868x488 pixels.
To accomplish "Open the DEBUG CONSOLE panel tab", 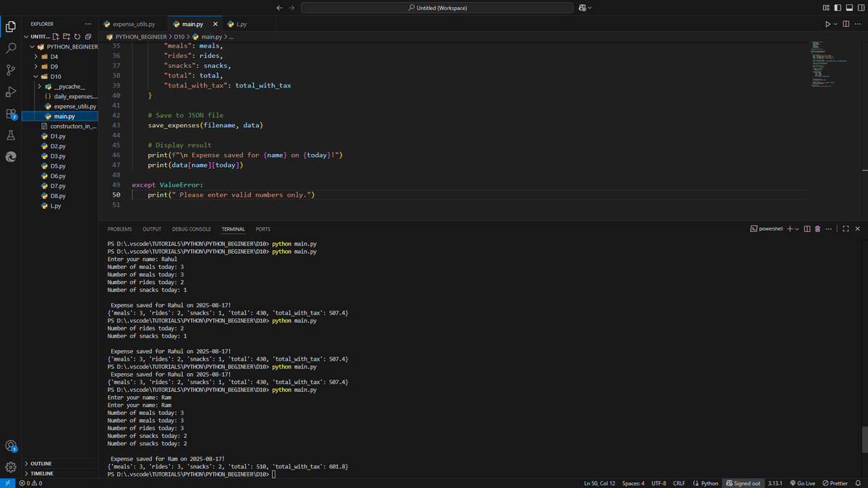I will [192, 229].
